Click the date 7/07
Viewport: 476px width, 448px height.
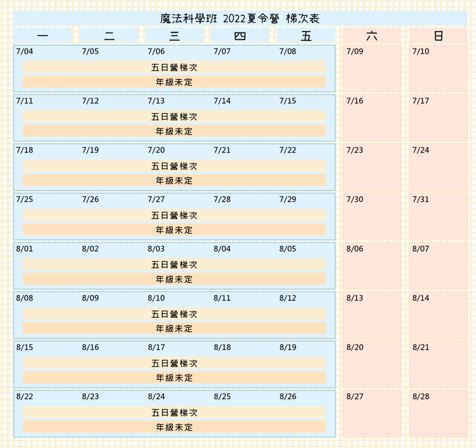tap(222, 51)
